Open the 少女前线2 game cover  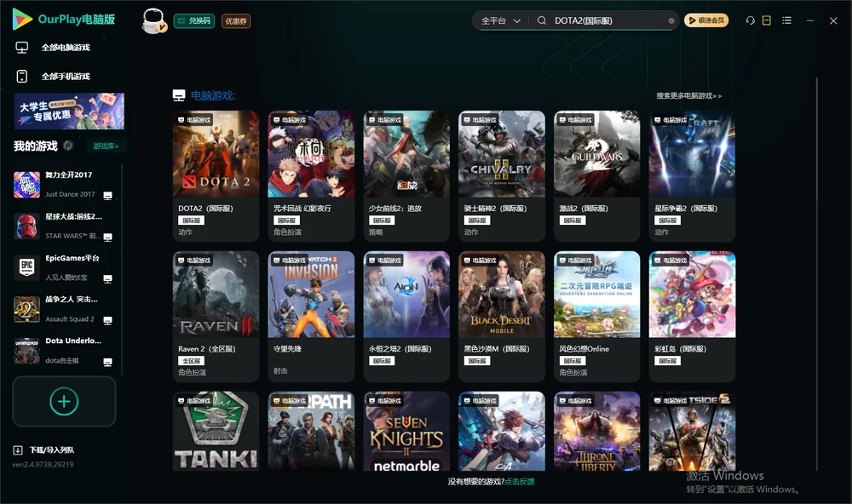[x=406, y=154]
